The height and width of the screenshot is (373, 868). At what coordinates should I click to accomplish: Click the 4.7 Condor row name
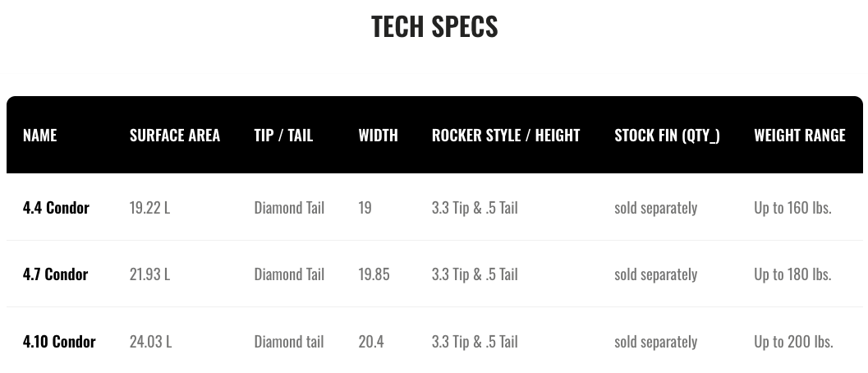tap(55, 274)
